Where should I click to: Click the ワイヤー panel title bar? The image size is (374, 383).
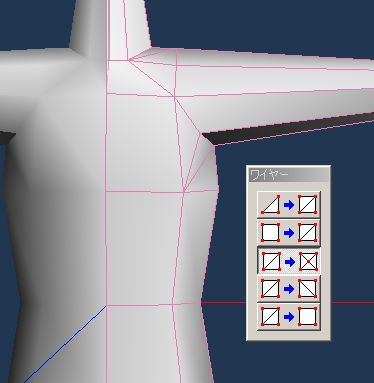289,175
